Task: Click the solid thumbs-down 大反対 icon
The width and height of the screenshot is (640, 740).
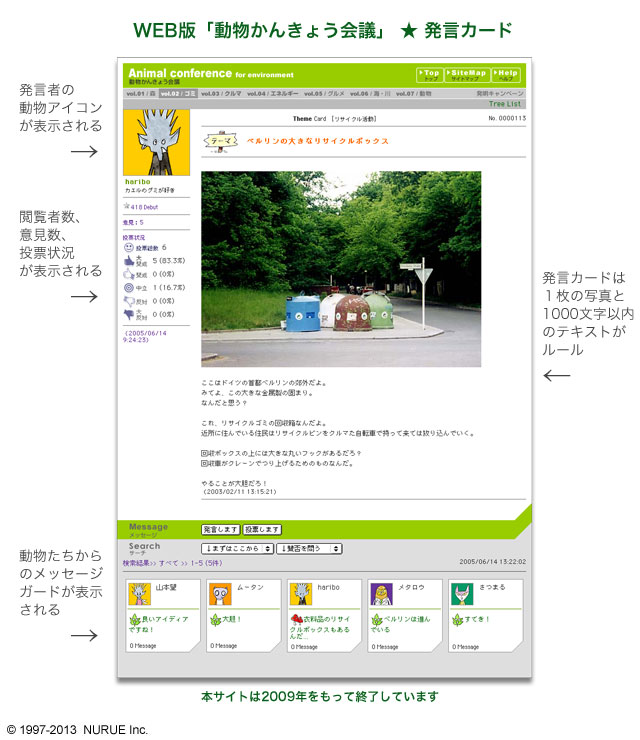Action: tap(128, 314)
